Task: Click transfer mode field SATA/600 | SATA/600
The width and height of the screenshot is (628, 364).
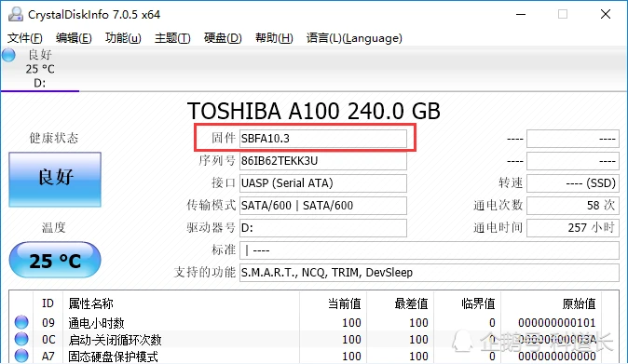Action: (322, 206)
